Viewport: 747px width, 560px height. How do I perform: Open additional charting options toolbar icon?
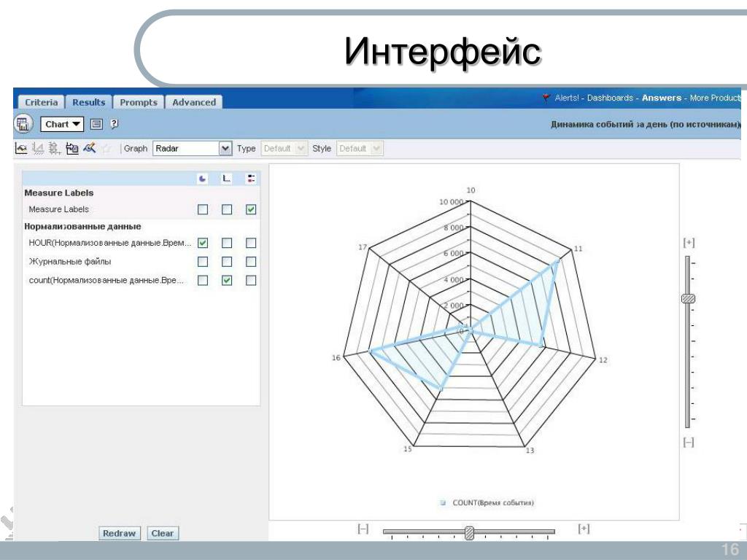[72, 149]
